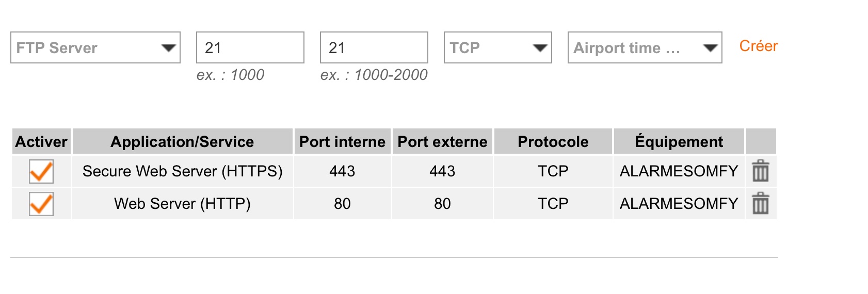Uncheck the Web Server (HTTP) activation checkbox
868x294 pixels.
point(41,204)
